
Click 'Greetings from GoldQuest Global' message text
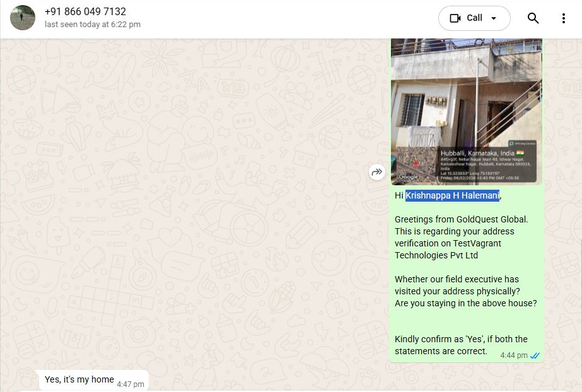click(461, 219)
